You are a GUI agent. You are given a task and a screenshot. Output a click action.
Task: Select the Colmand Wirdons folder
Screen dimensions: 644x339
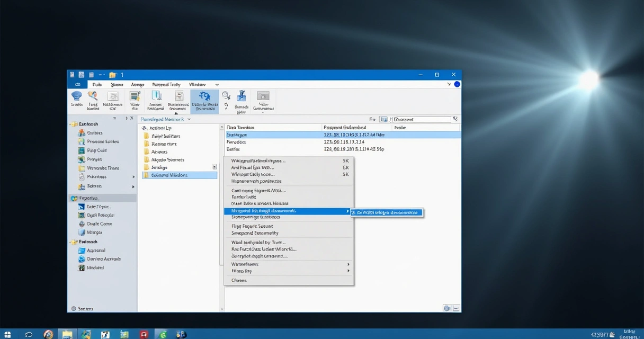[169, 175]
